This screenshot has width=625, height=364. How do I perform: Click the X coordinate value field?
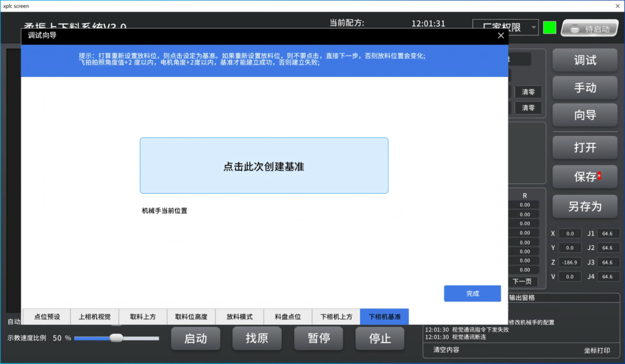click(569, 234)
